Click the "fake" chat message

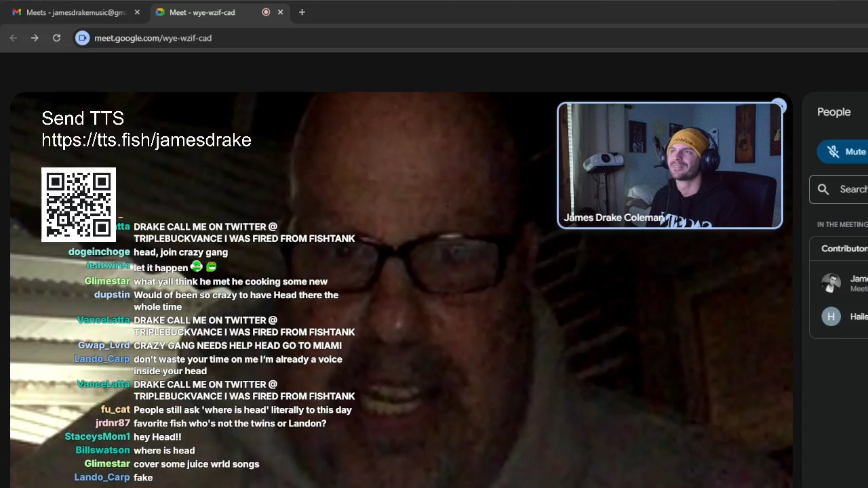pos(143,478)
